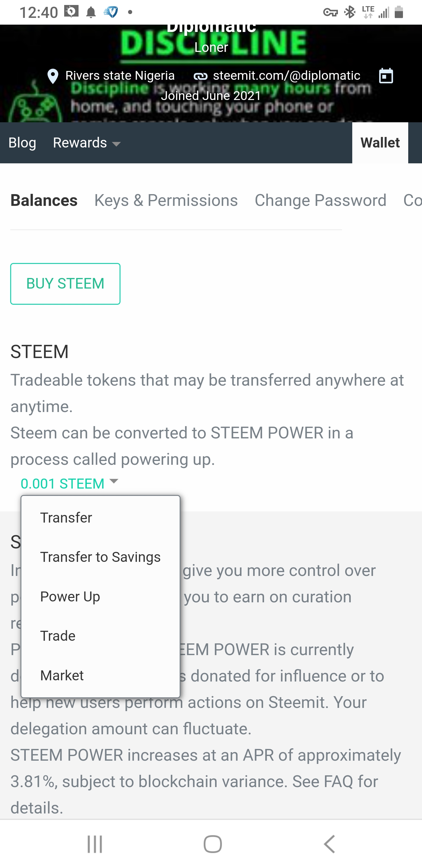Click the BUY STEEM button
The height and width of the screenshot is (868, 422).
[65, 284]
